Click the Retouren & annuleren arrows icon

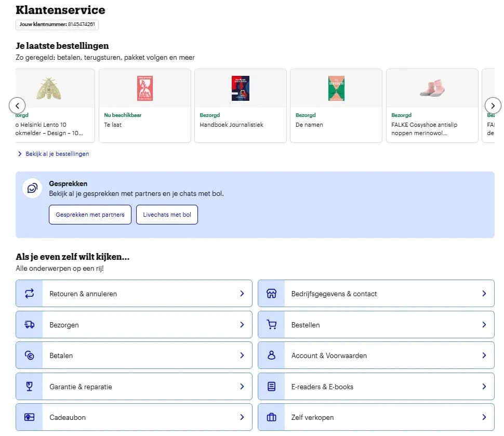pyautogui.click(x=29, y=293)
